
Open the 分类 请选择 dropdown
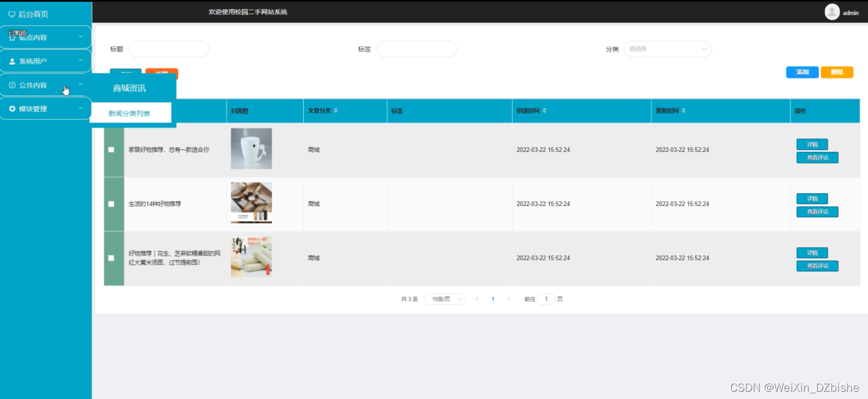(668, 49)
